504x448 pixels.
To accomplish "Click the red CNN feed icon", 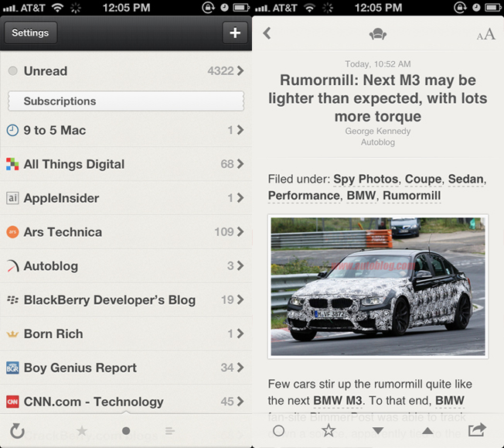I will (12, 402).
